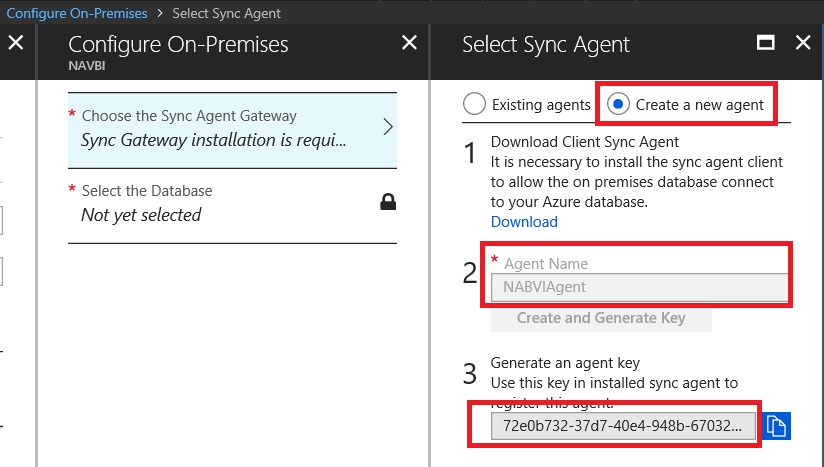Click the Download link for sync agent
Image resolution: width=824 pixels, height=467 pixels.
coord(524,222)
